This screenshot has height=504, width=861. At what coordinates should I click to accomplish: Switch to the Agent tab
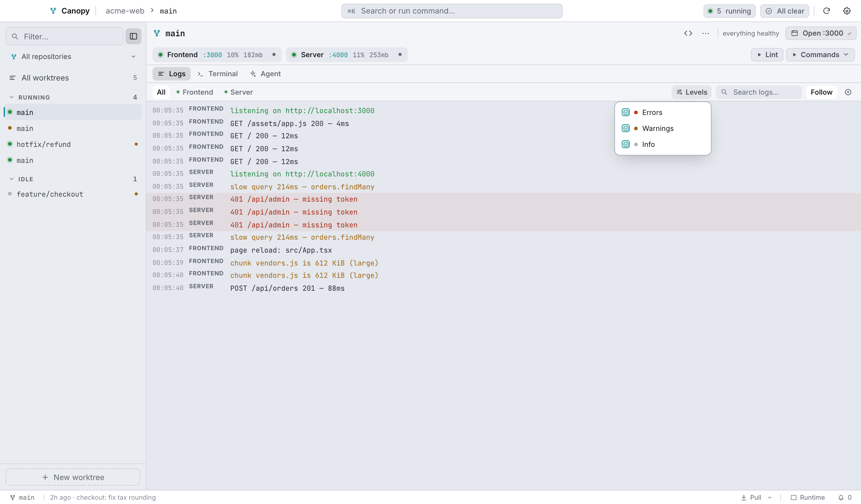265,74
